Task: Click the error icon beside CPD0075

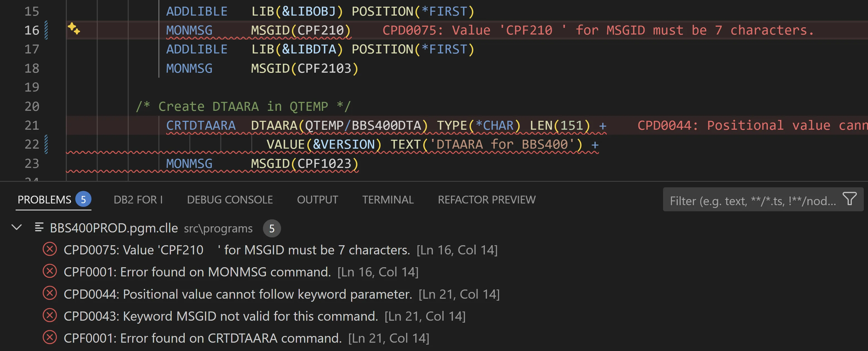Action: [50, 249]
